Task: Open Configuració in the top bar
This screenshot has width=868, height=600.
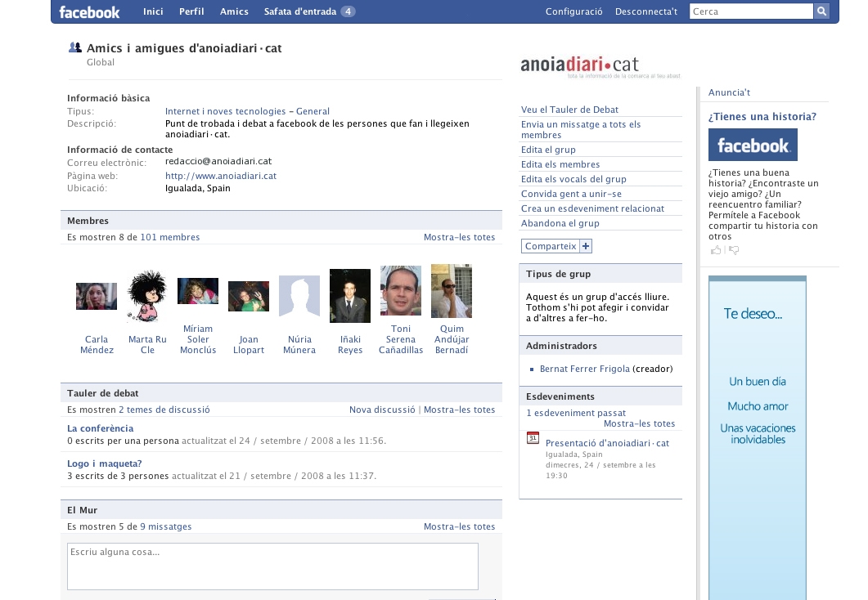Action: coord(573,12)
